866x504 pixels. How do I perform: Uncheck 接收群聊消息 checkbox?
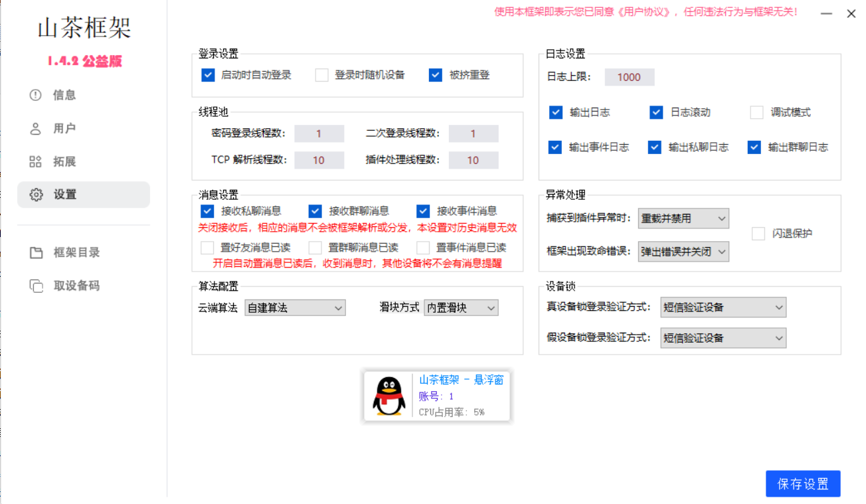click(x=315, y=211)
